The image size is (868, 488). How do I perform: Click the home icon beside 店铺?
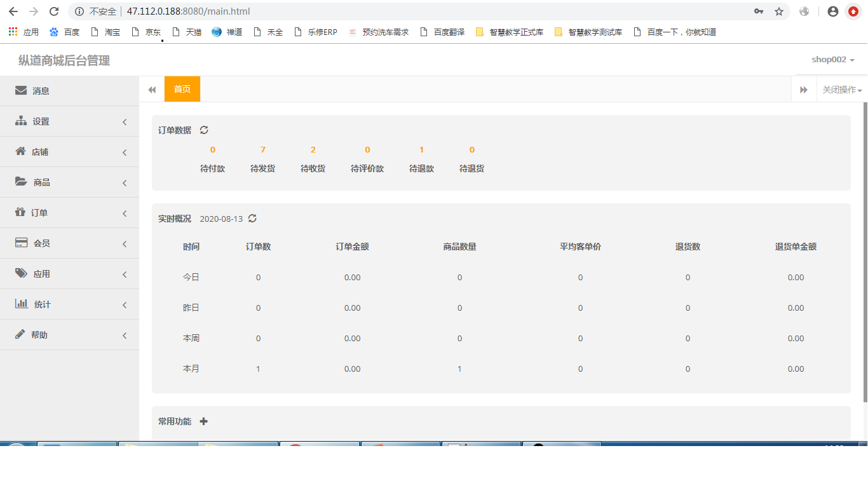(x=20, y=151)
